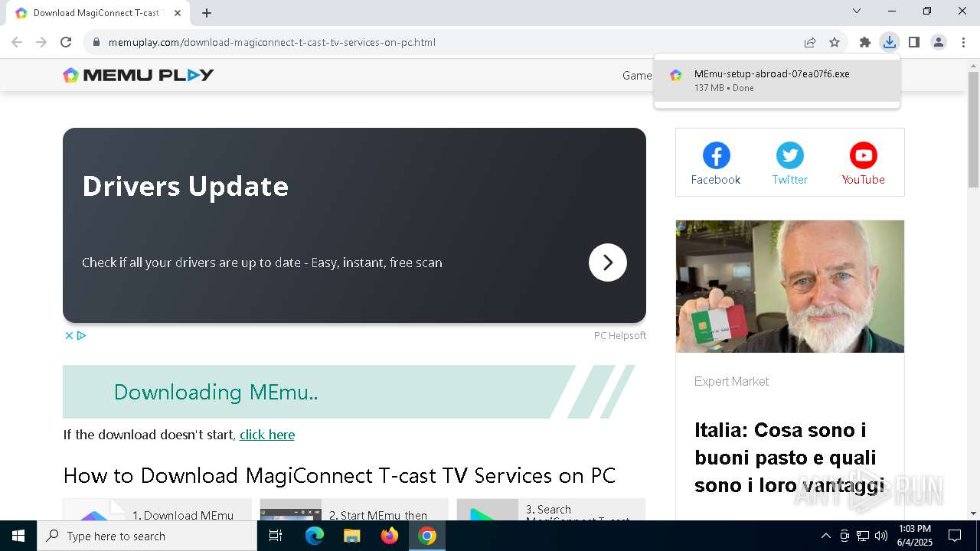Click the browser back arrow
This screenshot has height=551, width=980.
[x=17, y=42]
